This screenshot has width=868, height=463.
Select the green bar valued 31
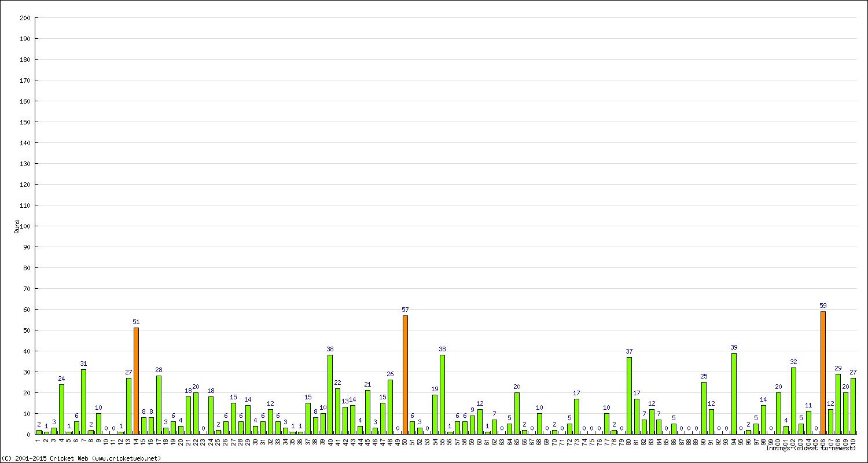click(83, 402)
